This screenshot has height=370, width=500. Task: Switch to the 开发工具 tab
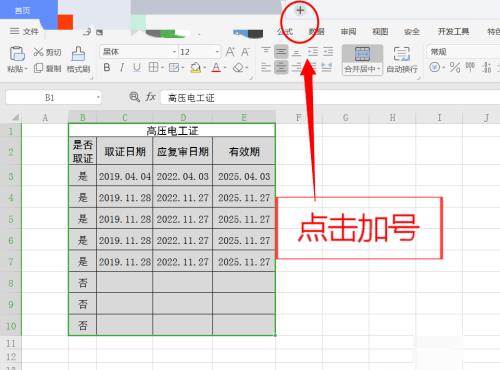pos(453,32)
